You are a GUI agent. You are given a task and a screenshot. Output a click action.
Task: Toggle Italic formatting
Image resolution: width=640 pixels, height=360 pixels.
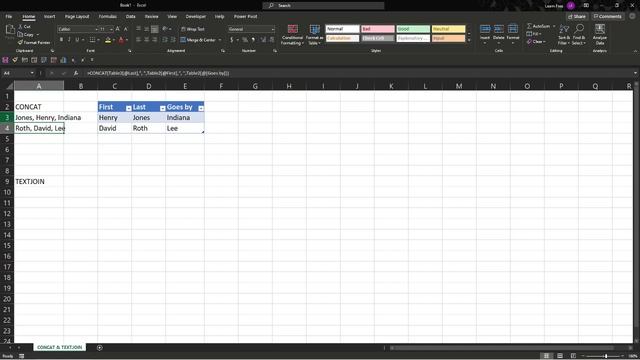69,40
